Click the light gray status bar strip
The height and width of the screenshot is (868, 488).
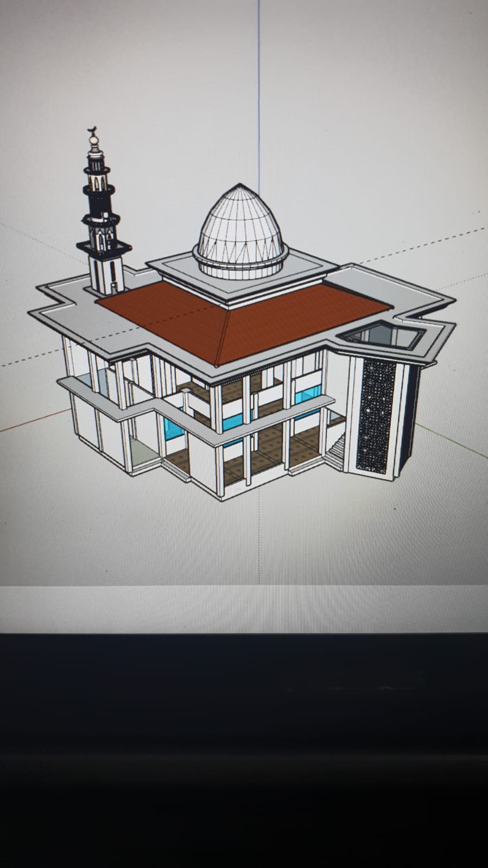click(244, 608)
